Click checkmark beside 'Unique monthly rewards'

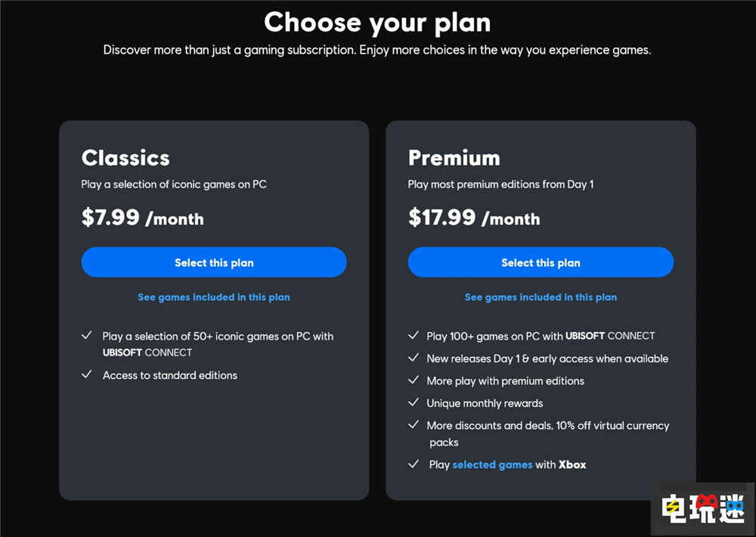(414, 403)
